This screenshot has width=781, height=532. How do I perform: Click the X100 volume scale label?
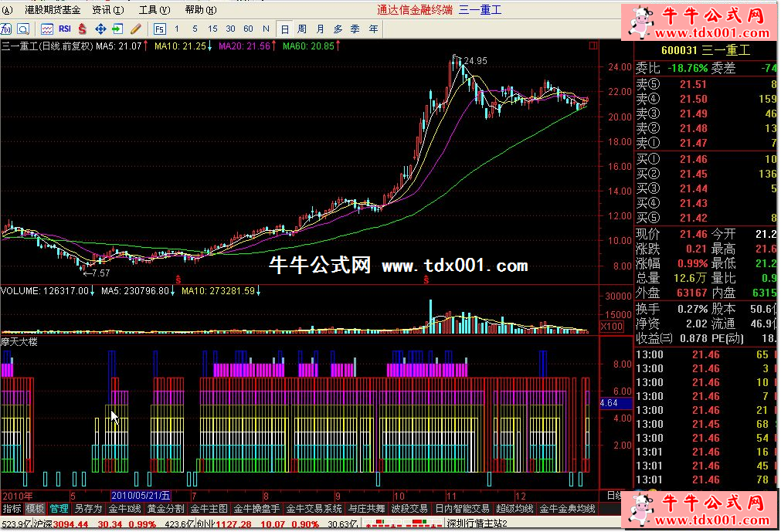click(612, 327)
